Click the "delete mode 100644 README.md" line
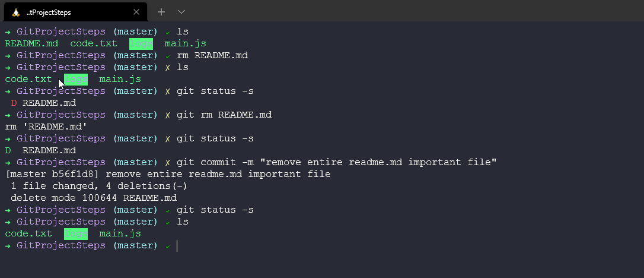Image resolution: width=644 pixels, height=278 pixels. click(94, 198)
